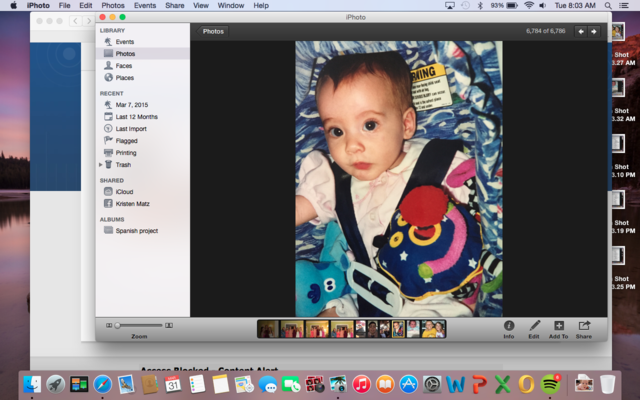Click back button in background browser window
640x400 pixels.
click(76, 21)
